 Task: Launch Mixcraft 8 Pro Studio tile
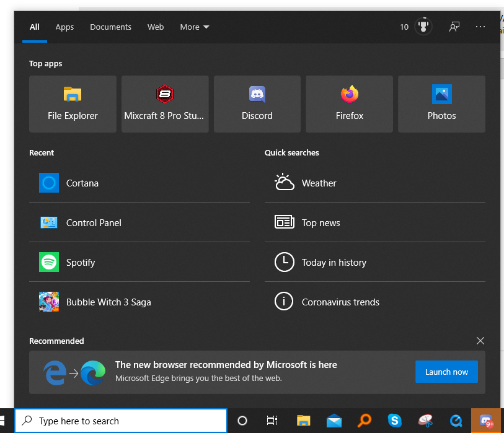pos(165,104)
